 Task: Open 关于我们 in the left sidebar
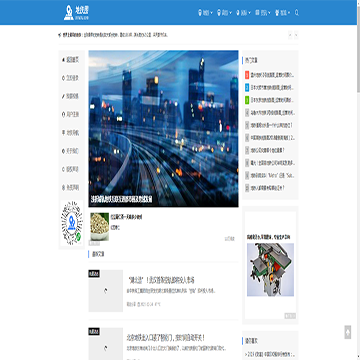pyautogui.click(x=70, y=151)
